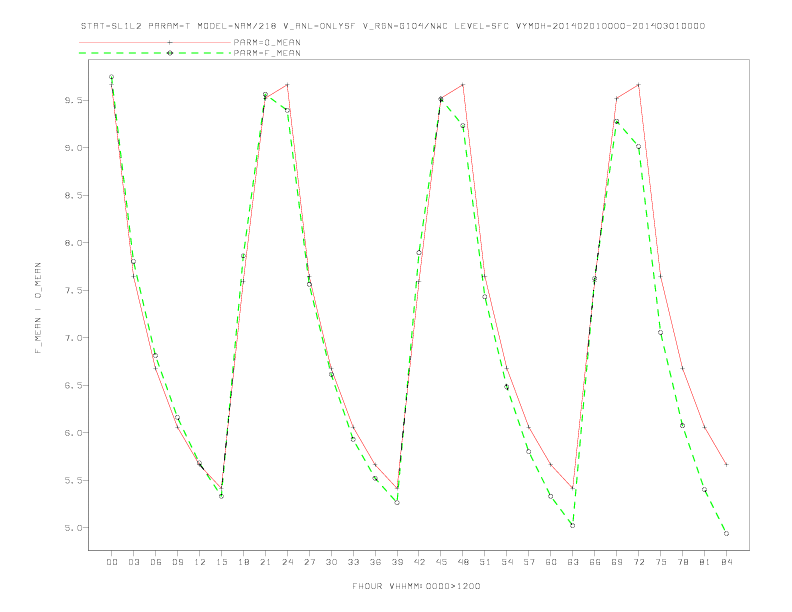This screenshot has height=612, width=792.
Task: Select O_MEAN plus data point at hour 78
Action: [x=682, y=368]
